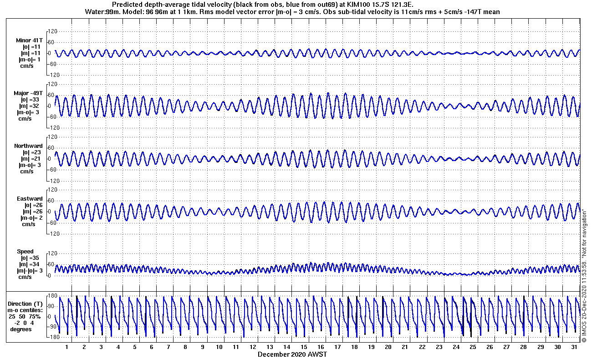Click day '8' on the date axis
The width and height of the screenshot is (592, 364).
pos(185,347)
